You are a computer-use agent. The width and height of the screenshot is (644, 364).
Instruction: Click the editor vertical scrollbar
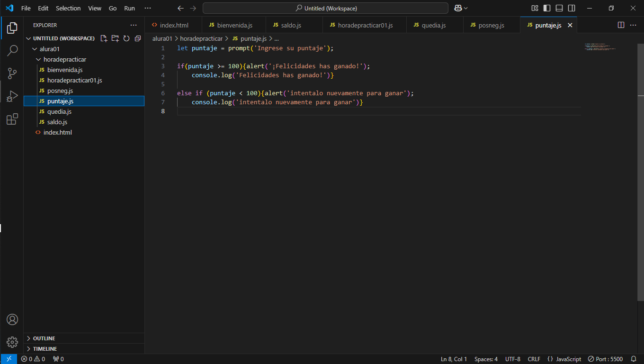point(641,172)
